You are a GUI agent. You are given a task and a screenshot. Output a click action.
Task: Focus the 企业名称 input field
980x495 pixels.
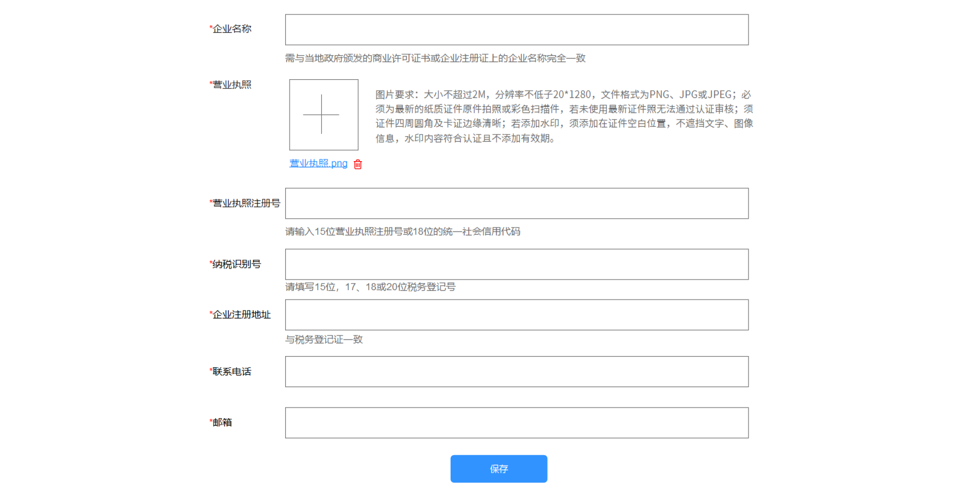tap(517, 30)
